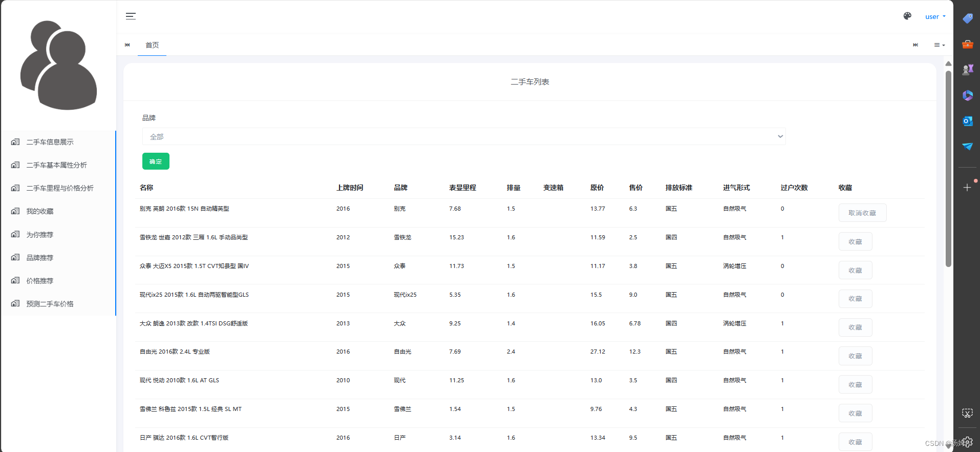Click car name 别克 英朗 2016款 15N 自动精英型
980x452 pixels.
tap(184, 209)
